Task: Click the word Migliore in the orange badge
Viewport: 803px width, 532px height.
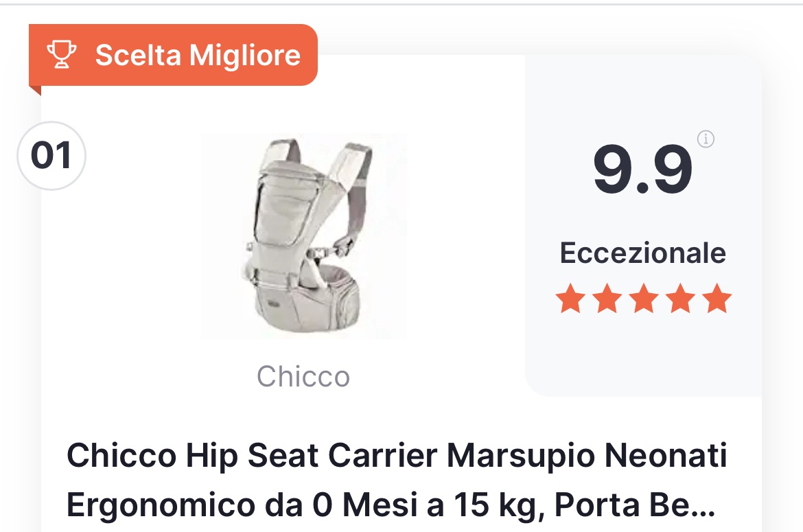Action: (x=245, y=56)
